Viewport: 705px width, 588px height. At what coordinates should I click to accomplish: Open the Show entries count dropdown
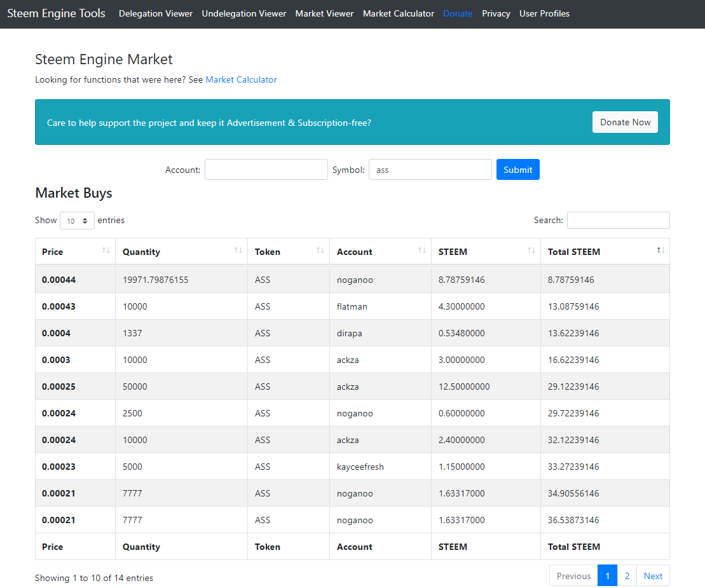[x=78, y=221]
